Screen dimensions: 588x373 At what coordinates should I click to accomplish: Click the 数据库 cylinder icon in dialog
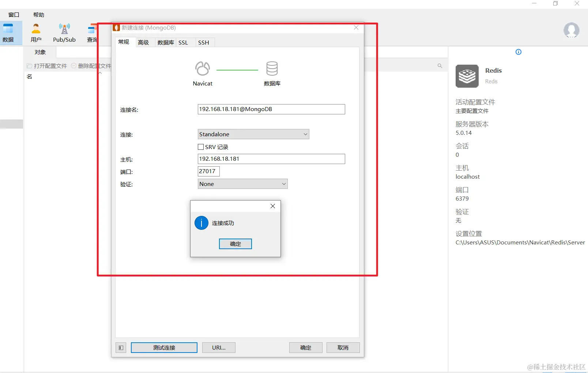point(272,68)
